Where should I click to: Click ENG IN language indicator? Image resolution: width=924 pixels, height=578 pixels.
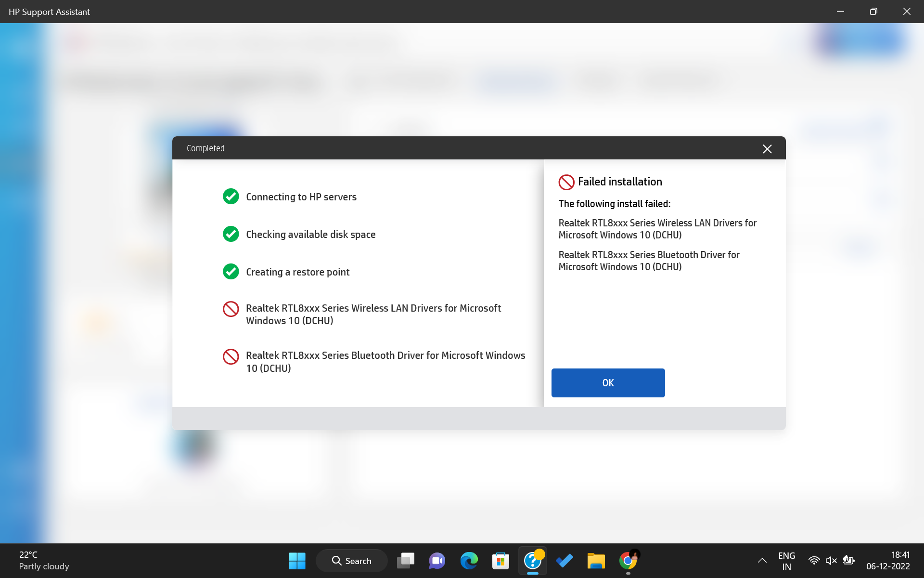[786, 561]
